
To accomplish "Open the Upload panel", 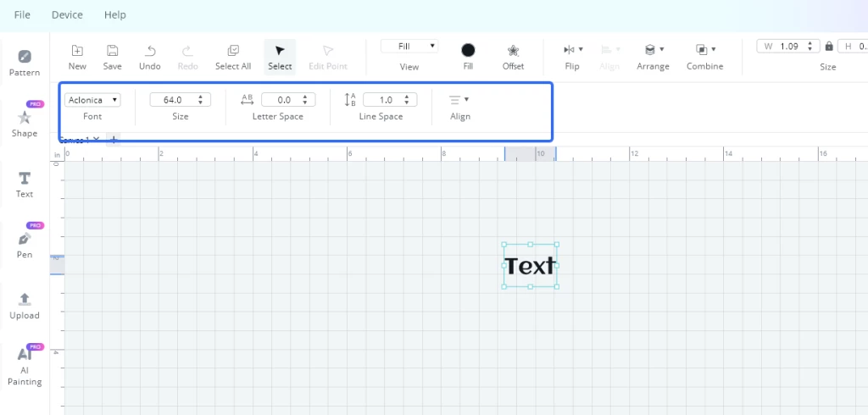I will (25, 306).
